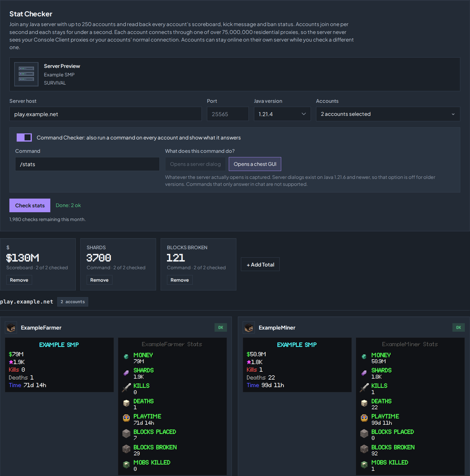Click ExampleFarmer's avatar head icon
Viewport: 470px width, 476px height.
tap(11, 327)
